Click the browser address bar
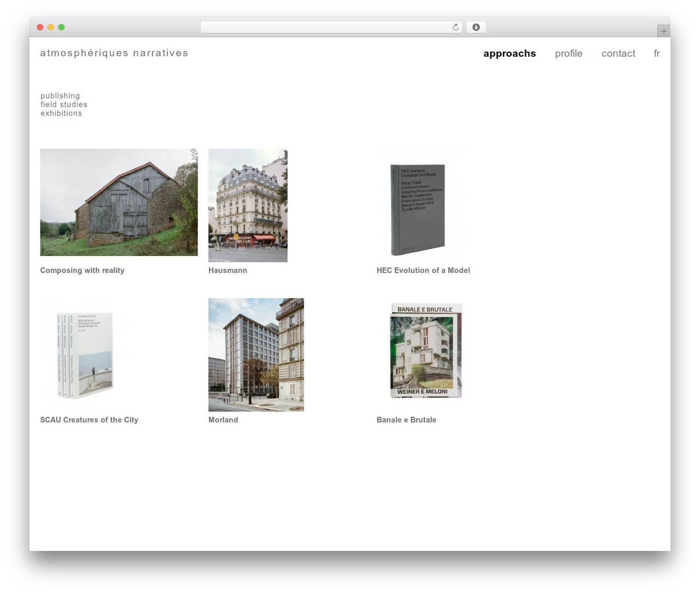This screenshot has height=593, width=700. [x=331, y=27]
